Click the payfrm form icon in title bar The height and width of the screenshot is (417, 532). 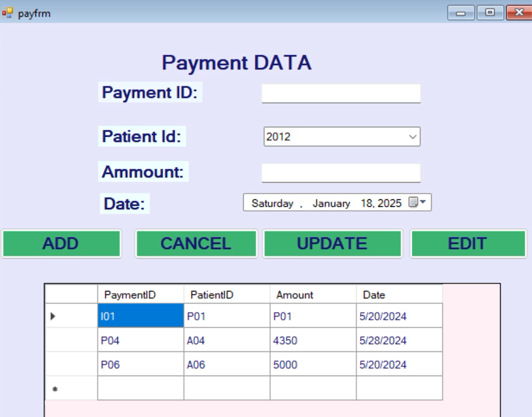7,13
